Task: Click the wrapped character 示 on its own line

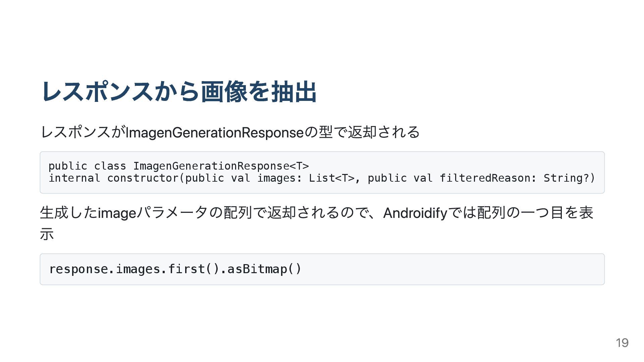Action: pyautogui.click(x=47, y=234)
